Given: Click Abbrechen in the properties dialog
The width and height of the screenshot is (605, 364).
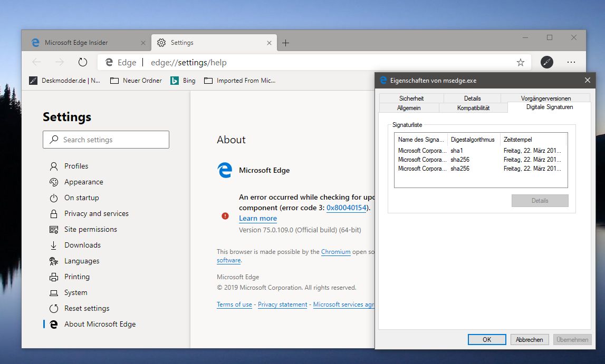Looking at the screenshot, I should coord(530,339).
